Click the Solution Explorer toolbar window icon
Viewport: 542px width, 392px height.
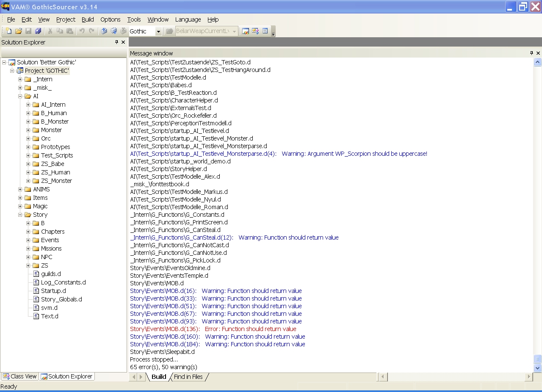pyautogui.click(x=245, y=31)
